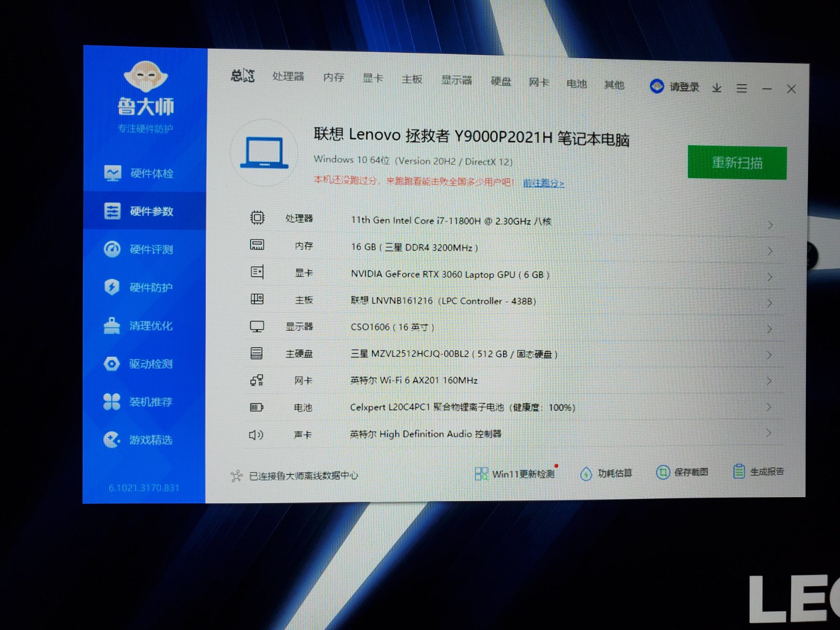
Task: Switch to the 内存 tab
Action: 334,78
